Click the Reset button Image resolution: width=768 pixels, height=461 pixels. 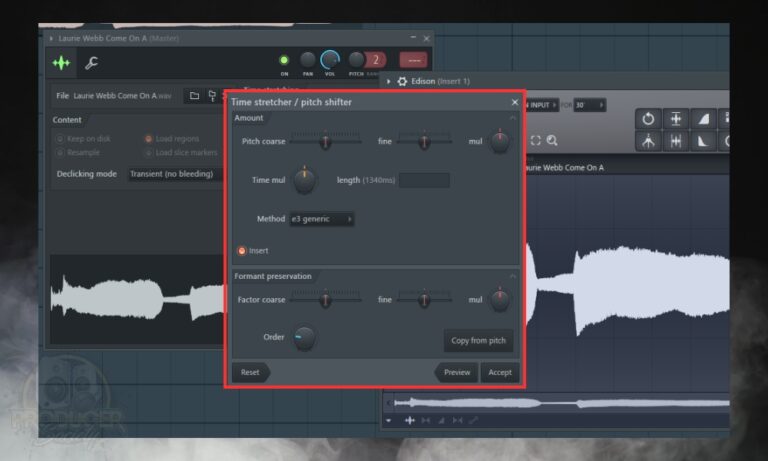250,372
